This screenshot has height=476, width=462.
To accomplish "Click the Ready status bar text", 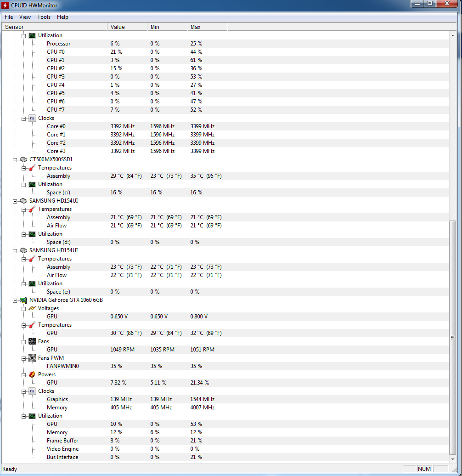I will click(x=10, y=469).
